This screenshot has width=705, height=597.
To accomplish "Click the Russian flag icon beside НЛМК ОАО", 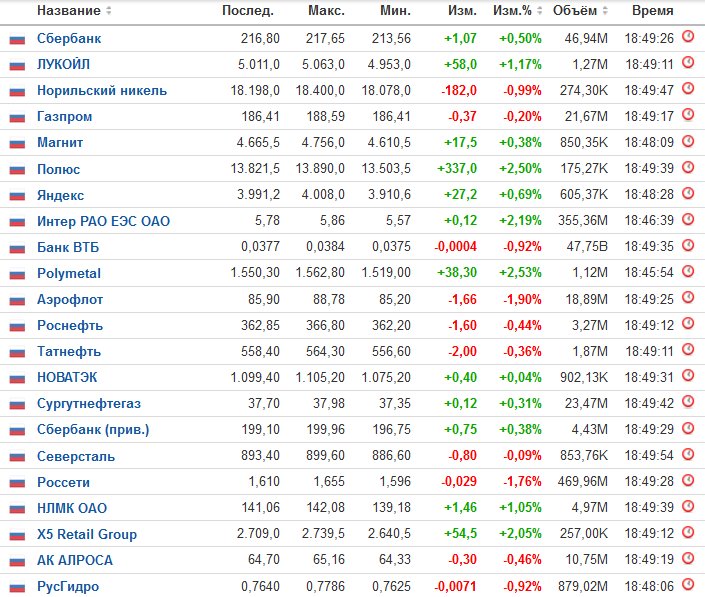I will [17, 509].
